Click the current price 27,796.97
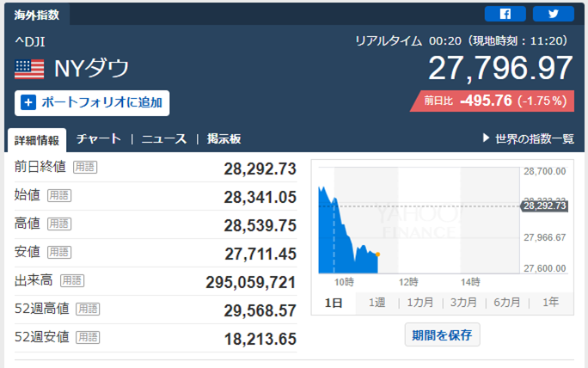 (500, 68)
